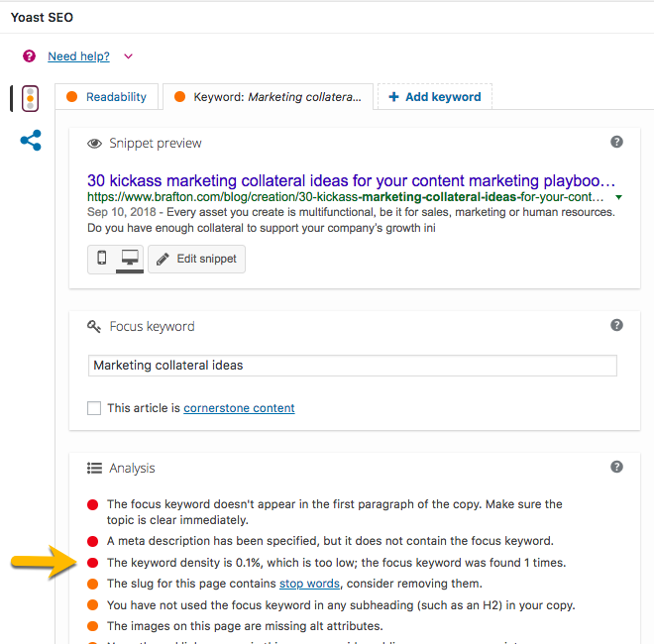Check the cornerstone content checkbox
The width and height of the screenshot is (654, 644).
(x=94, y=408)
